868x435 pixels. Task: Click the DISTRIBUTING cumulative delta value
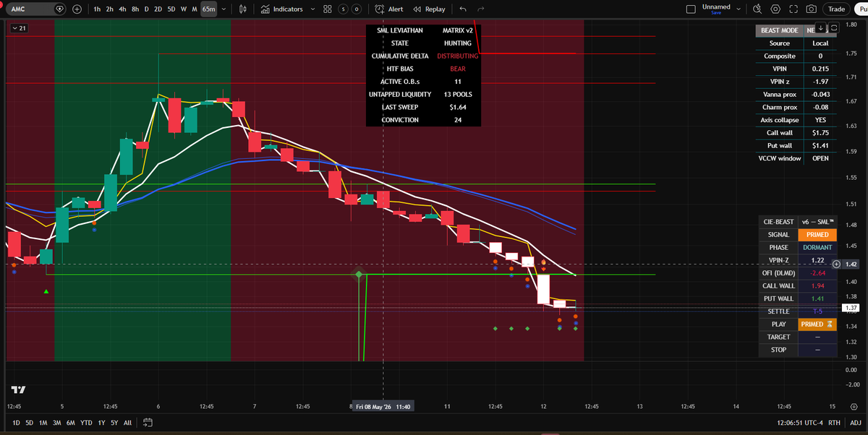coord(457,56)
